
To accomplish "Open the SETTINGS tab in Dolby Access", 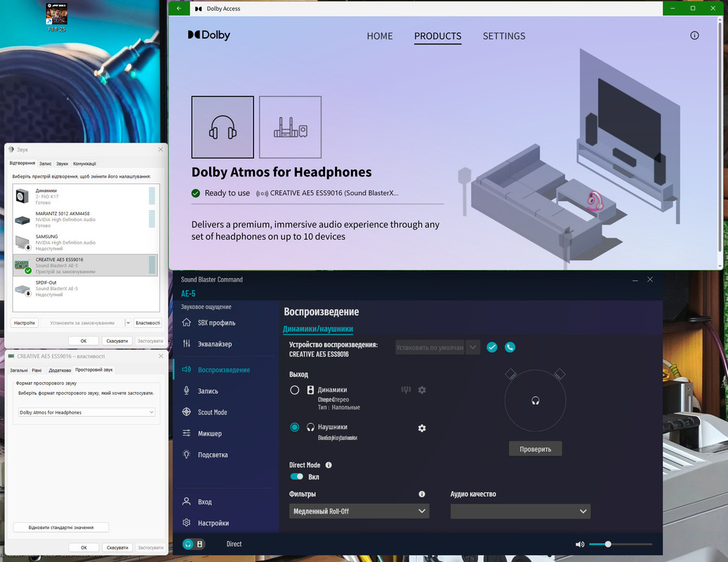I will [504, 36].
